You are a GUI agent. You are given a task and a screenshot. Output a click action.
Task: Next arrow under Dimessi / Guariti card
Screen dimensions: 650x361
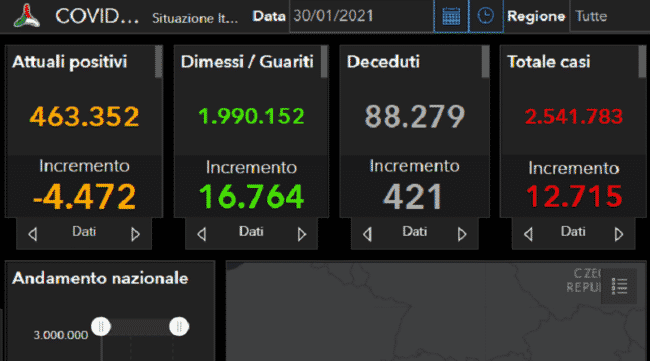coord(302,234)
